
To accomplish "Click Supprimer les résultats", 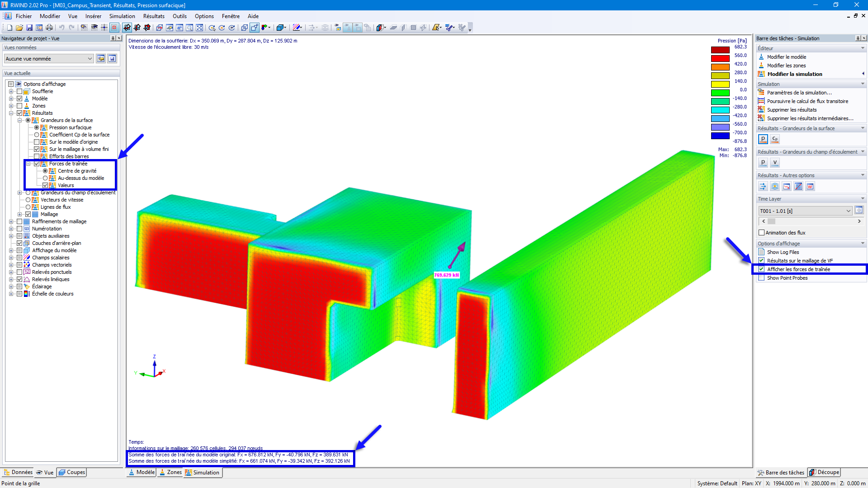I will pos(792,110).
